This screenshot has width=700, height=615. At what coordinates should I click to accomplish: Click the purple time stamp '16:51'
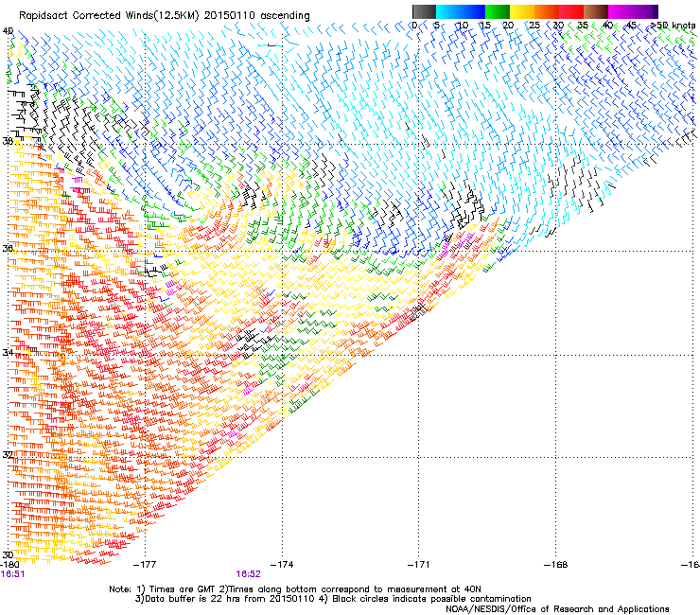point(12,574)
